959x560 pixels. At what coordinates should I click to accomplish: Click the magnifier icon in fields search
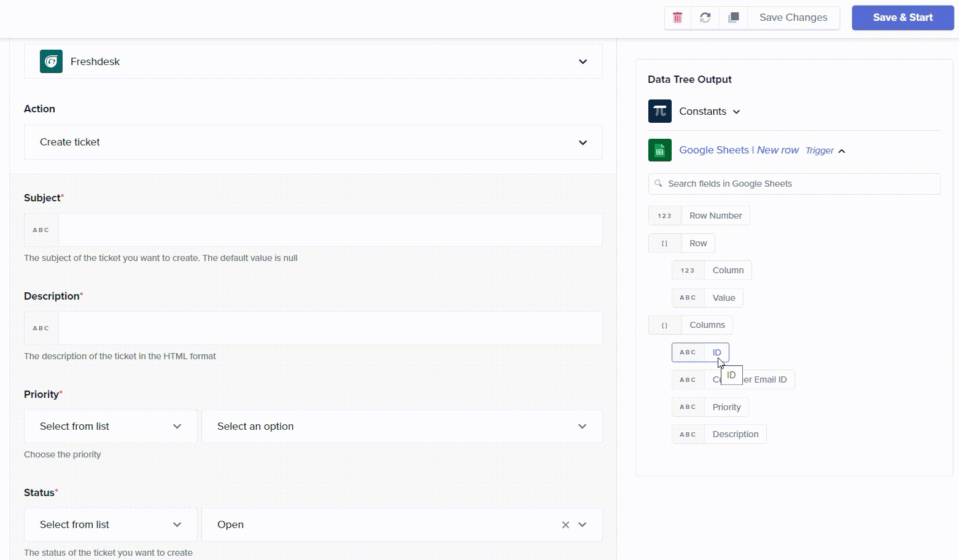[658, 184]
